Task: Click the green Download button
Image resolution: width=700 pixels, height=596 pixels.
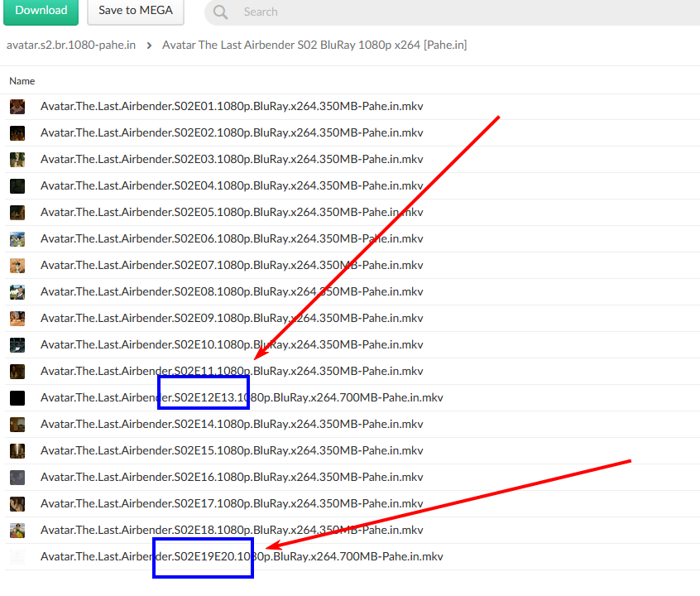Action: coord(41,11)
